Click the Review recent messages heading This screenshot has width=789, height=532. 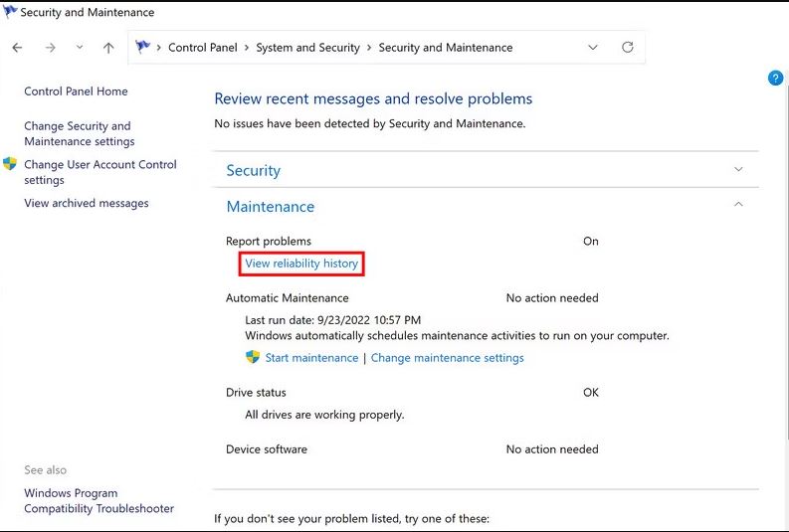(373, 99)
